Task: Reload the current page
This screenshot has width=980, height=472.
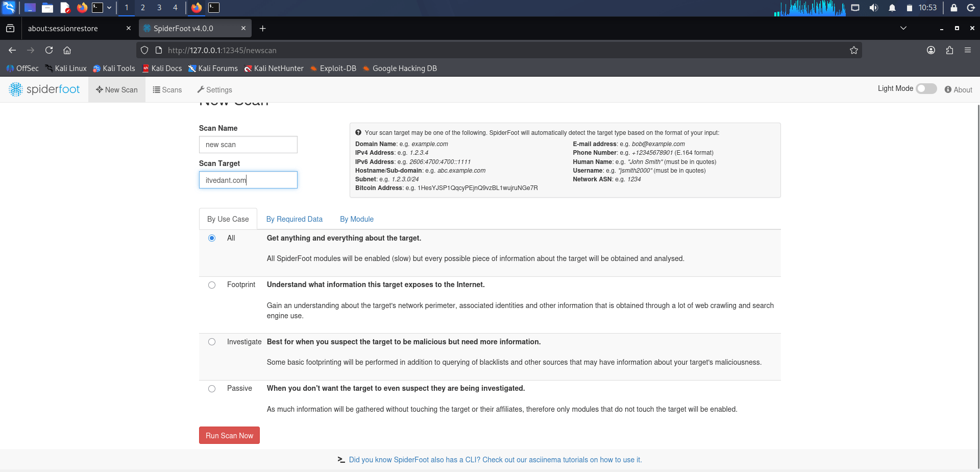Action: (x=49, y=50)
